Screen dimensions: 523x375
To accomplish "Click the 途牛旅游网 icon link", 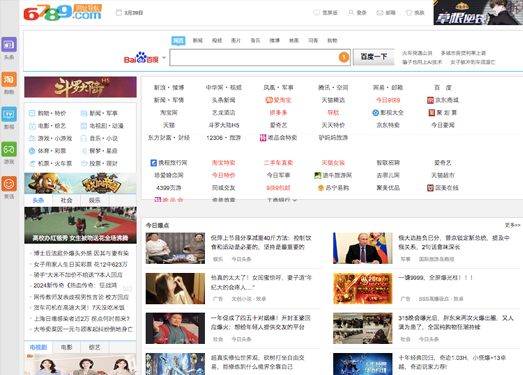I will point(333,175).
